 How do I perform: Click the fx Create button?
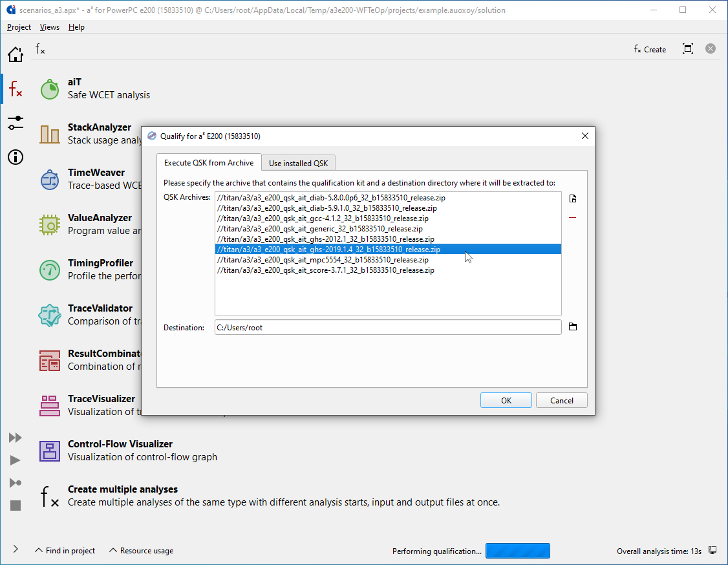tap(650, 49)
